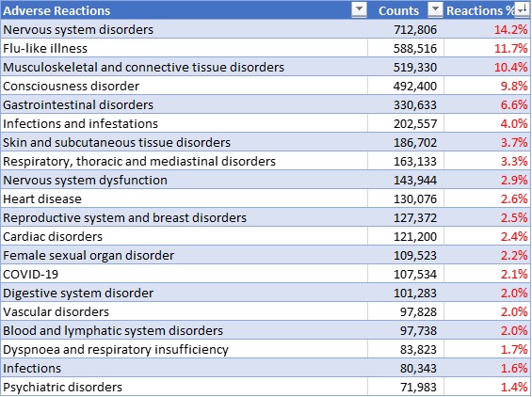Click the Psychiatric disorders cell
Image resolution: width=532 pixels, height=397 pixels.
click(185, 387)
